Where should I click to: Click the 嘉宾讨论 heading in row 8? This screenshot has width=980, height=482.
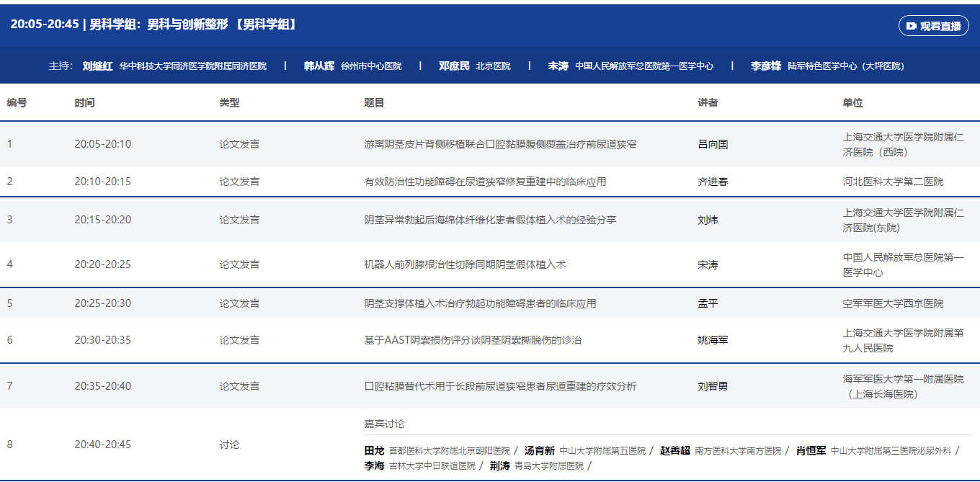[x=384, y=424]
